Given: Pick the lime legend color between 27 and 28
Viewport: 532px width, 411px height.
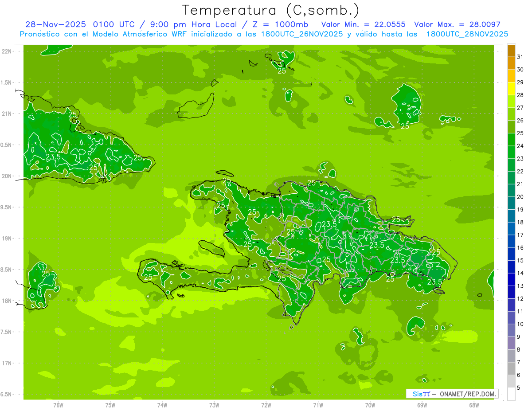Looking at the screenshot, I should 511,101.
